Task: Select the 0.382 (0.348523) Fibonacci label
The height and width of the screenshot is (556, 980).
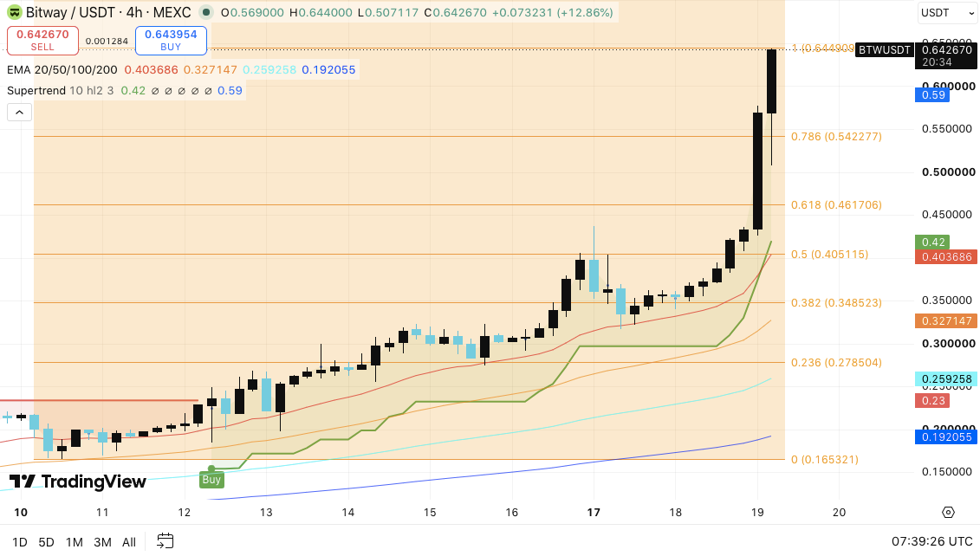Action: (x=836, y=303)
